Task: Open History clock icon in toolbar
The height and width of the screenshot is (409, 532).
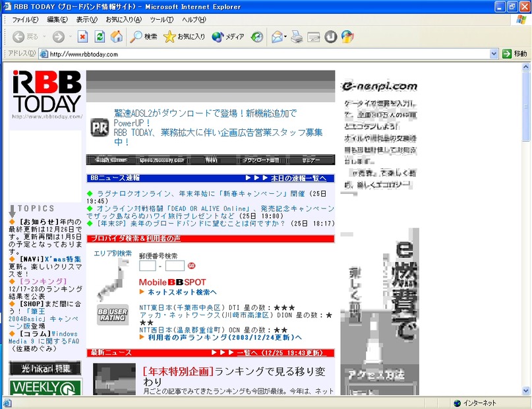Action: 257,37
